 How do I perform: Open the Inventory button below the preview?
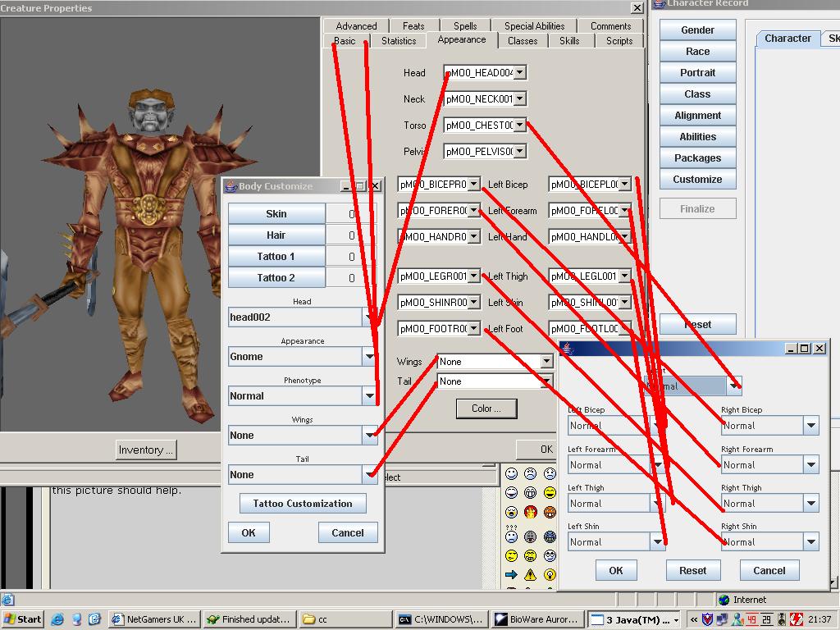point(146,450)
